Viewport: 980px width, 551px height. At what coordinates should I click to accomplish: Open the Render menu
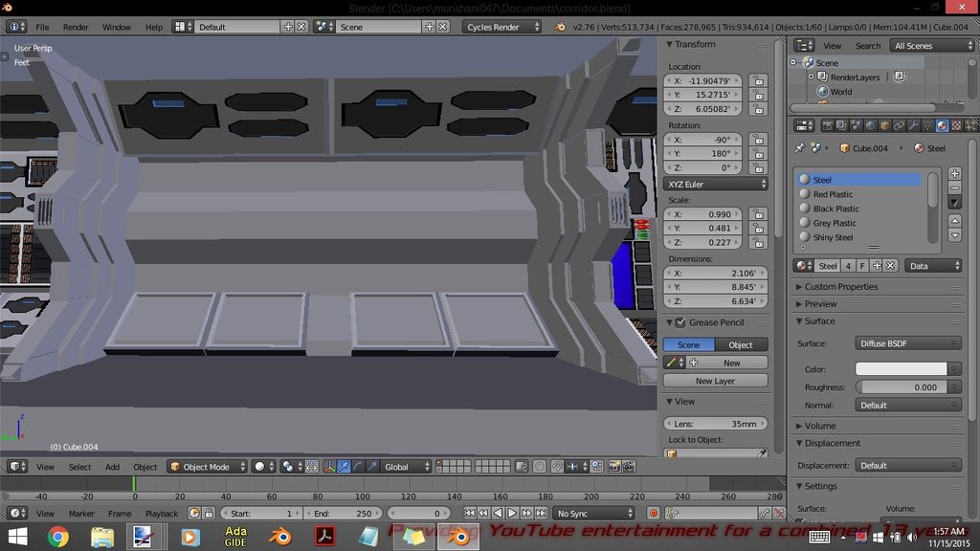pos(76,27)
